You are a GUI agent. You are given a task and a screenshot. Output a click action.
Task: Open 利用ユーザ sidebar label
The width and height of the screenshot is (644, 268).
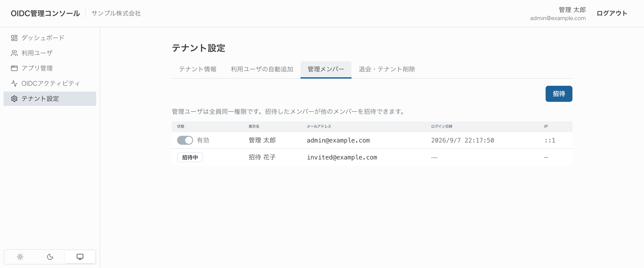click(x=37, y=53)
